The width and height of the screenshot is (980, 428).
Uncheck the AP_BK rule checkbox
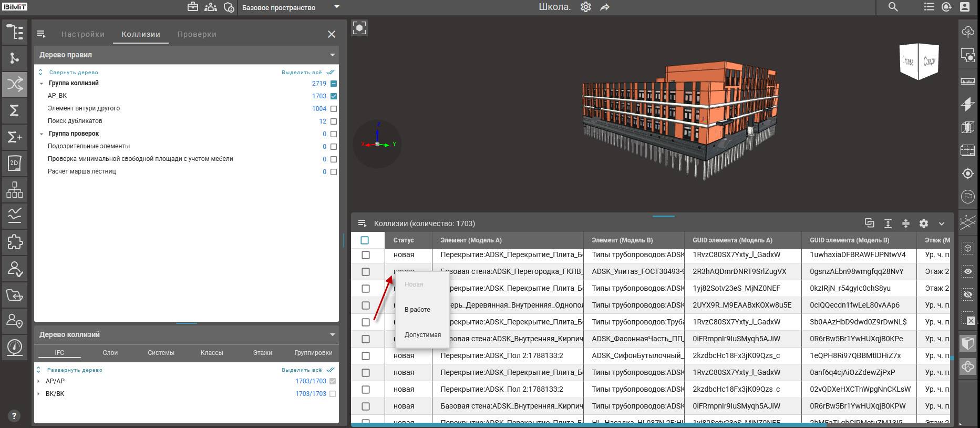pyautogui.click(x=334, y=96)
